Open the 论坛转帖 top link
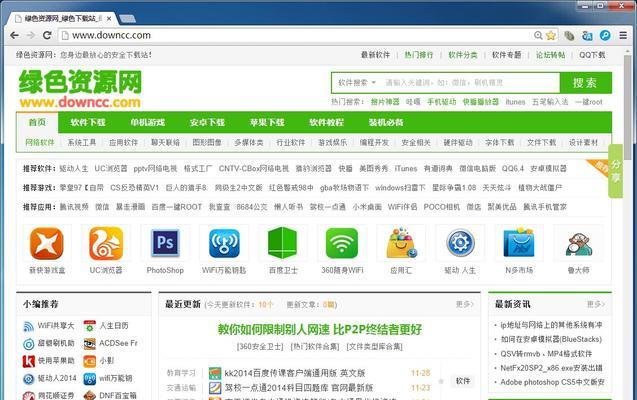 point(550,55)
